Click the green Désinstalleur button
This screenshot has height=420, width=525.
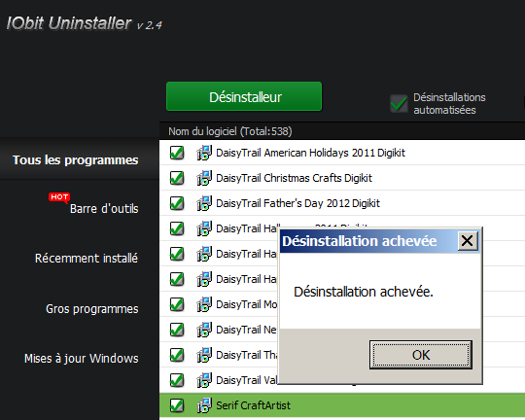click(x=244, y=96)
